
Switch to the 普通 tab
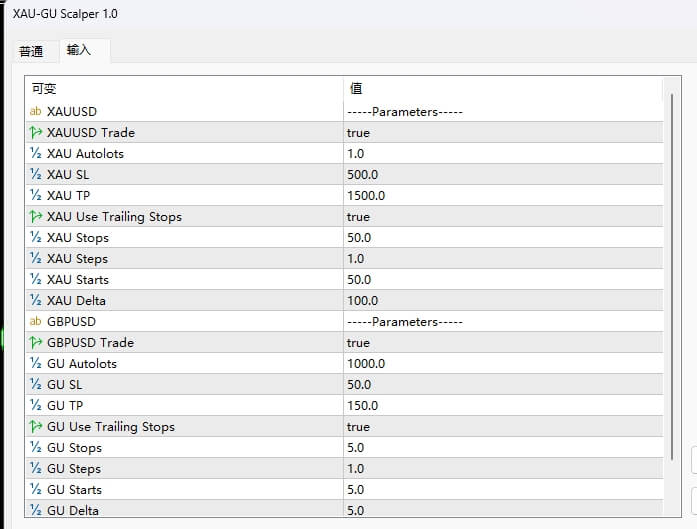[32, 51]
